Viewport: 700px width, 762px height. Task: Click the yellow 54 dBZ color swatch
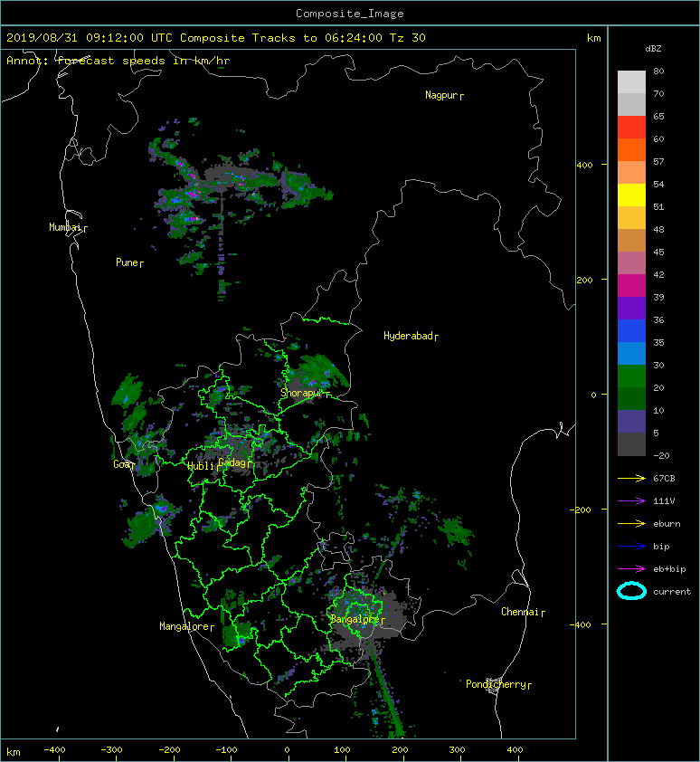(631, 195)
